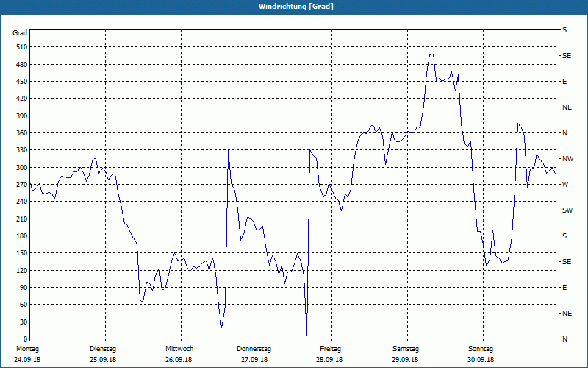
Task: Pick the 'Sonntag' day label
Action: [481, 349]
